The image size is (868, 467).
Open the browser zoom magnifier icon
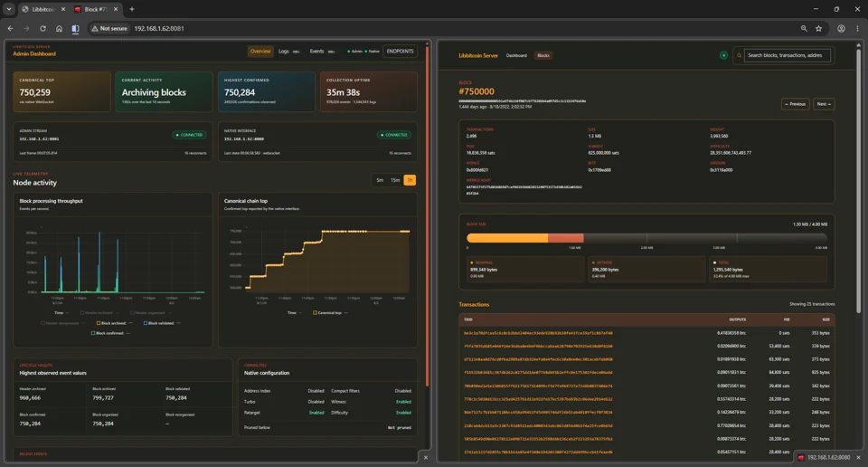click(x=804, y=28)
